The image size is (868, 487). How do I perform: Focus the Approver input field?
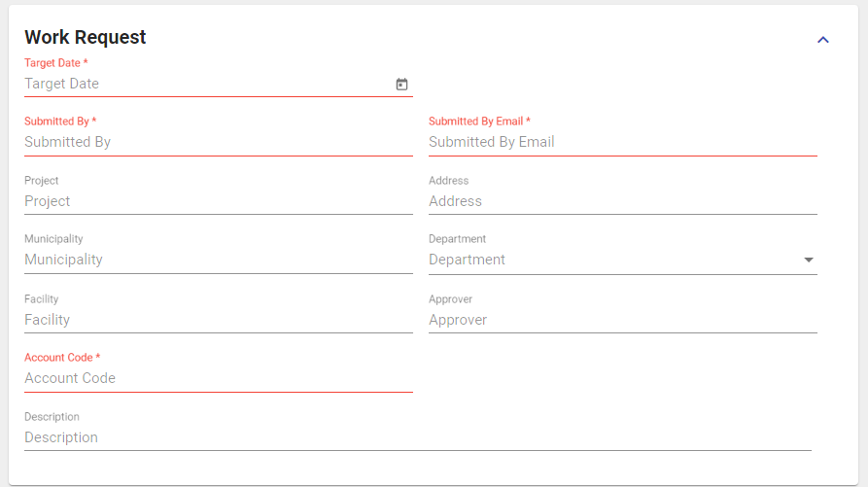[622, 320]
